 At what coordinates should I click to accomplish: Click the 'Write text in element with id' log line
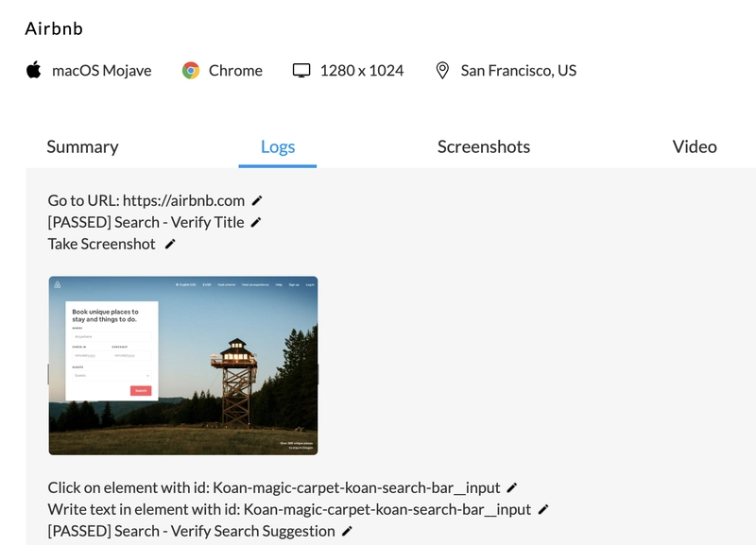[289, 509]
